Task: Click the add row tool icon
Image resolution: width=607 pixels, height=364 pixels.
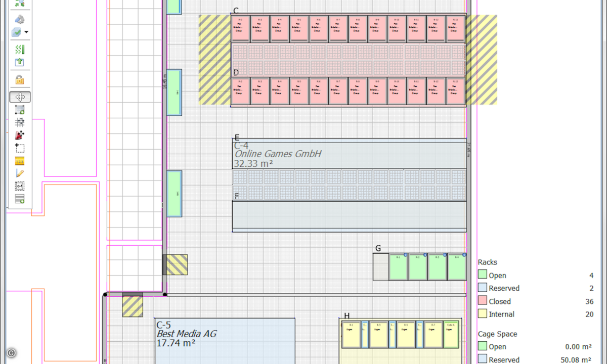Action: [20, 199]
